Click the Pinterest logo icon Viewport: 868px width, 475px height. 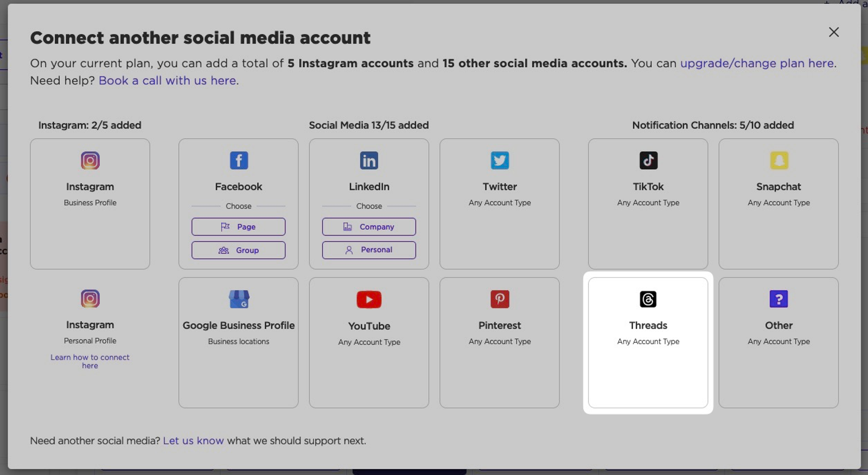click(x=500, y=299)
